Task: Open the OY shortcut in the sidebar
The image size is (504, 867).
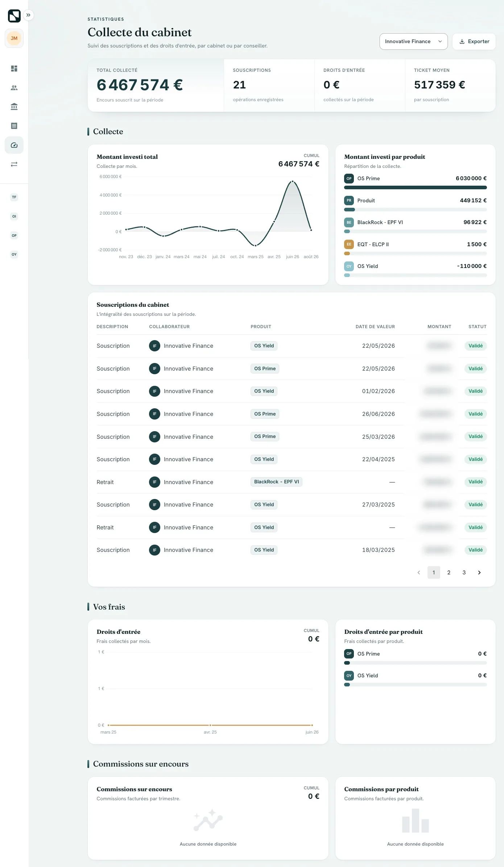Action: 14,254
